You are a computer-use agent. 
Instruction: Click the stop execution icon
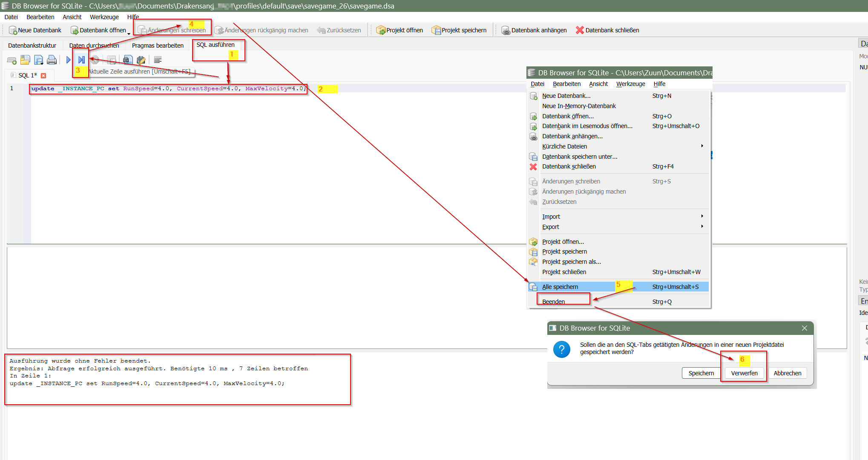[x=95, y=60]
